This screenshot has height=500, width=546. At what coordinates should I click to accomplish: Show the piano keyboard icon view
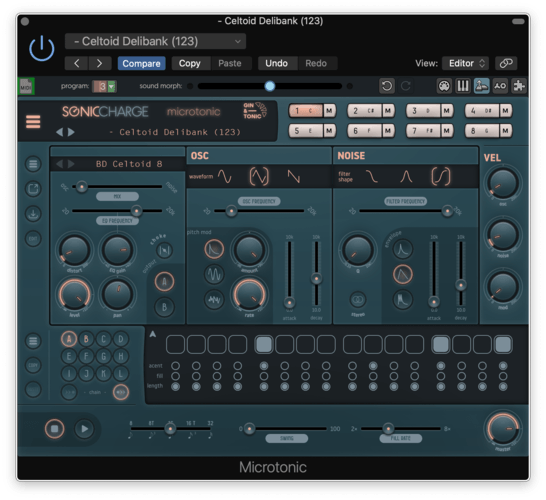[463, 86]
